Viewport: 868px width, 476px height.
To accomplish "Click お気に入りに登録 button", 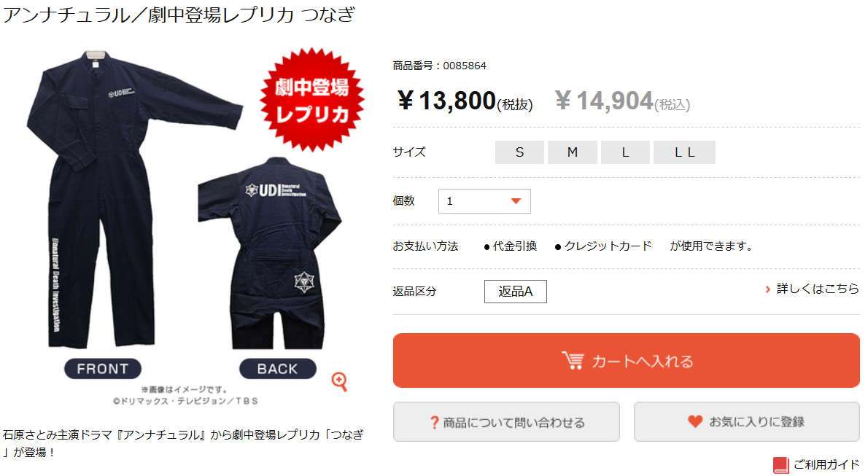I will coord(746,422).
